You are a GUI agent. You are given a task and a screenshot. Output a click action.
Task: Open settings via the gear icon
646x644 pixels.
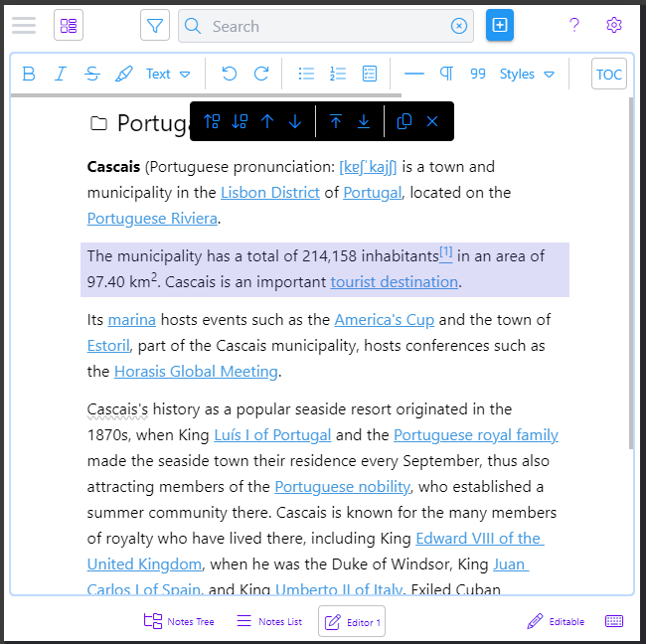tap(614, 25)
